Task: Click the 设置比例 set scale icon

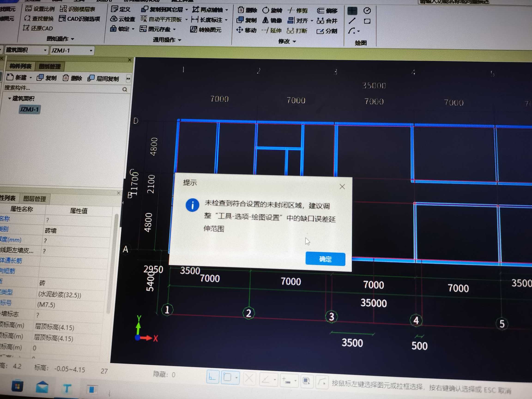Action: [28, 9]
